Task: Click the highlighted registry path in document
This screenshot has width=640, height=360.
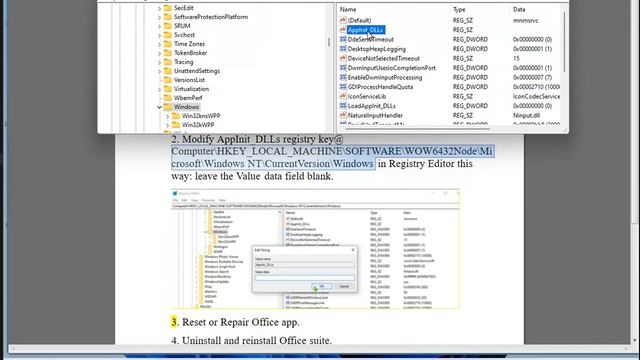Action: pos(332,158)
